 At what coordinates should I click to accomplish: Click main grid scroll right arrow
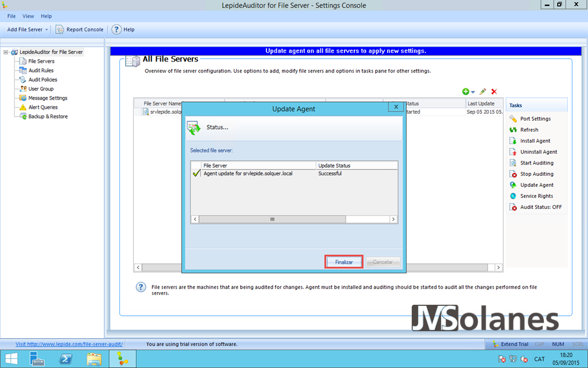498,267
